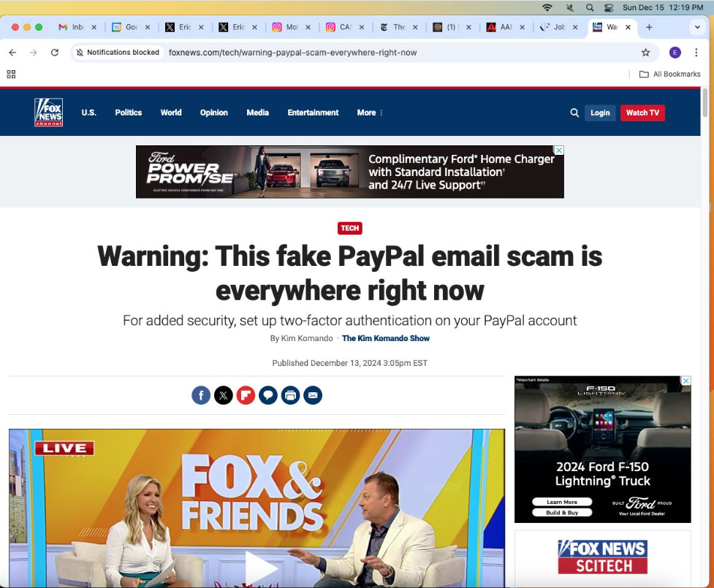Close the Ford Power Promise banner ad
The height and width of the screenshot is (588, 714).
pos(559,150)
